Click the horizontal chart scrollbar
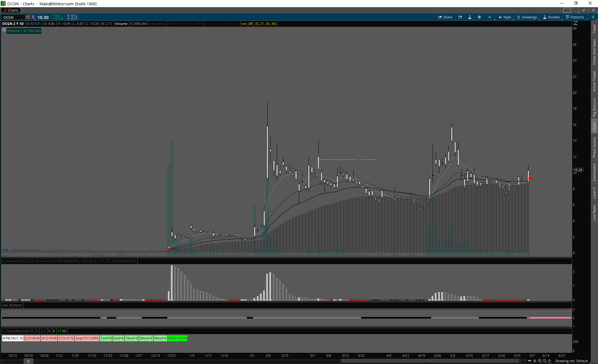Screen dimensions: 598x364 tap(430, 361)
